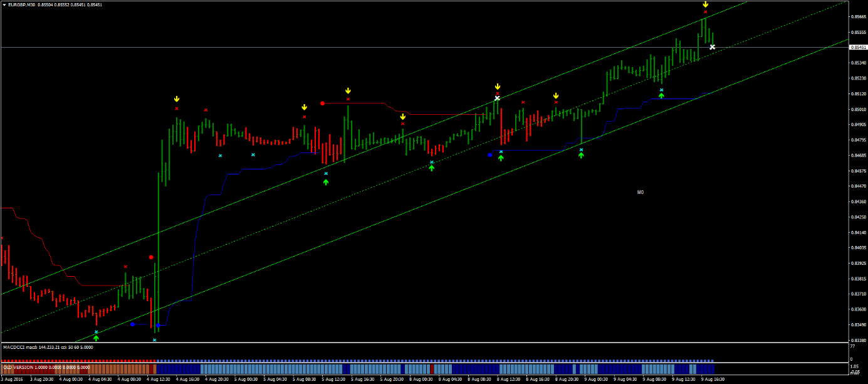Click the yellow down arrow at top-right peak
This screenshot has height=384, width=868.
coord(705,4)
